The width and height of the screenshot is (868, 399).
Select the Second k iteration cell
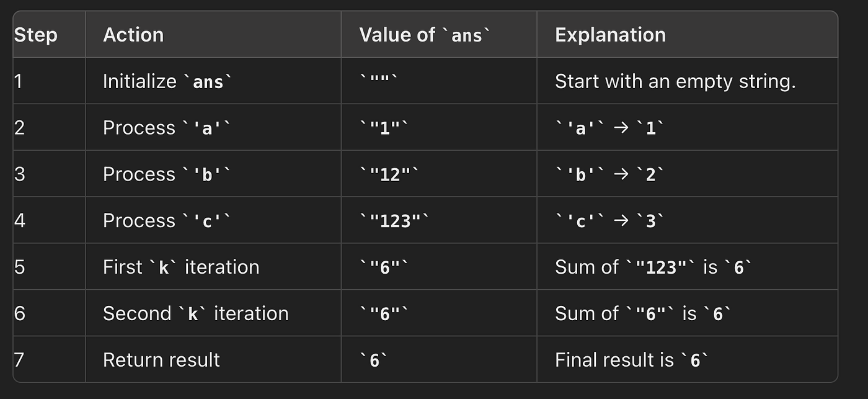(x=195, y=314)
